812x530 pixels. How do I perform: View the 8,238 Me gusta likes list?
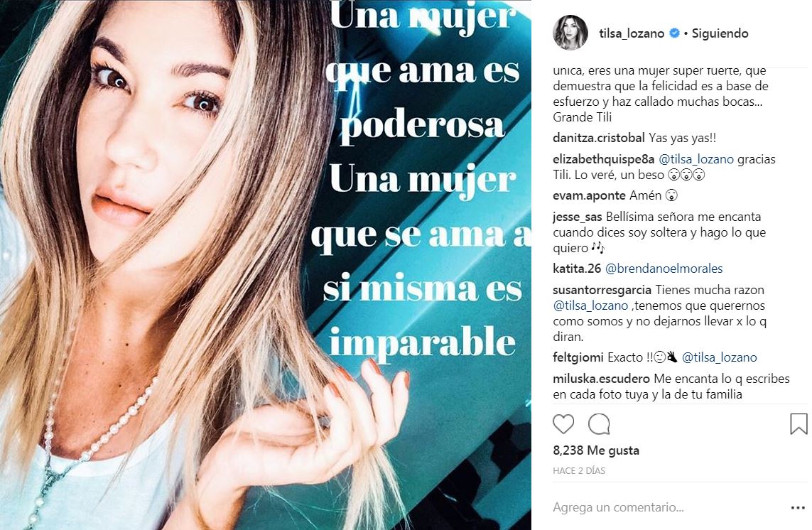[x=595, y=450]
